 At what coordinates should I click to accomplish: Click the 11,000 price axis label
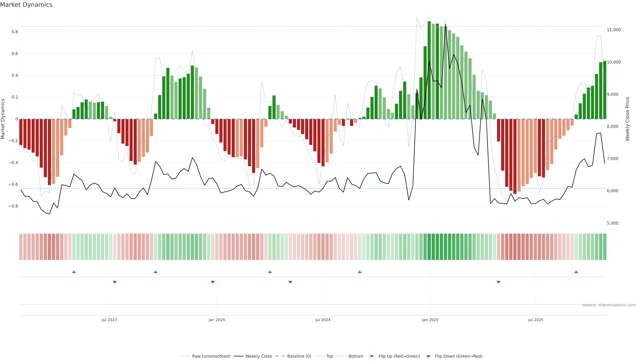coord(614,30)
